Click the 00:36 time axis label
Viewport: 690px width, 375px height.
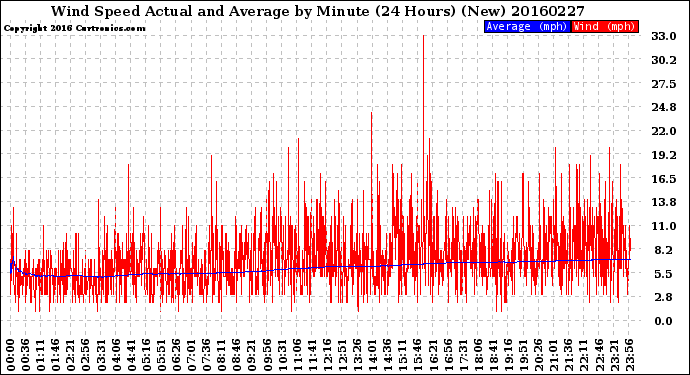click(x=26, y=355)
